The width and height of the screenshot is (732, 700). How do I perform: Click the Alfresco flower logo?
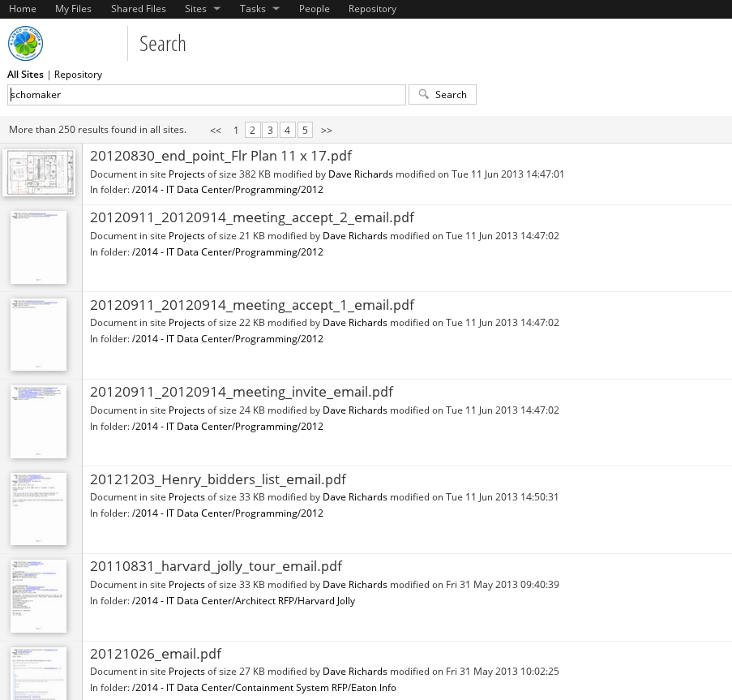[x=26, y=44]
